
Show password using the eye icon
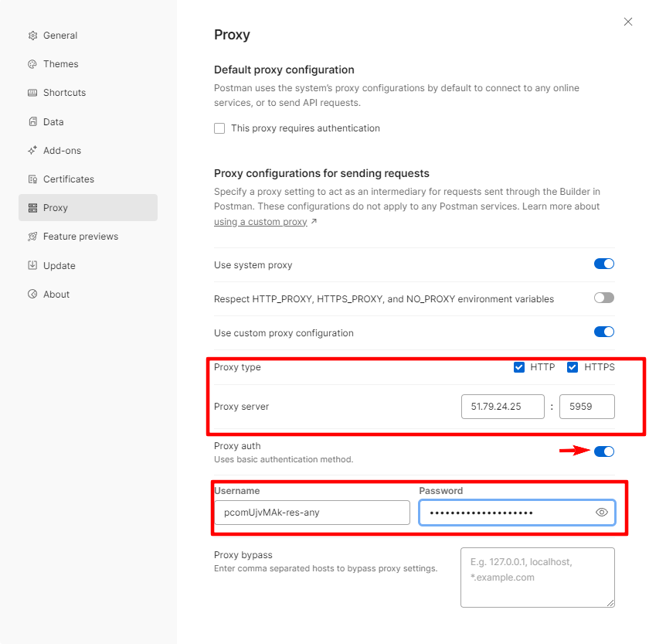point(602,513)
